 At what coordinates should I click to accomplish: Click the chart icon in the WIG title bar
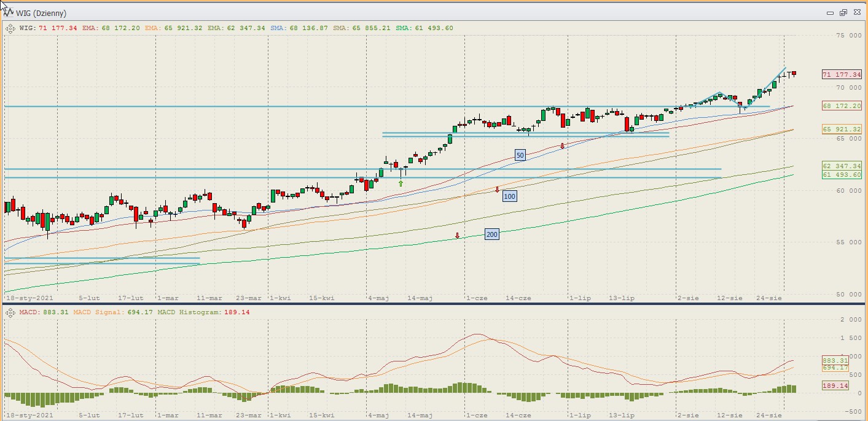click(x=9, y=12)
